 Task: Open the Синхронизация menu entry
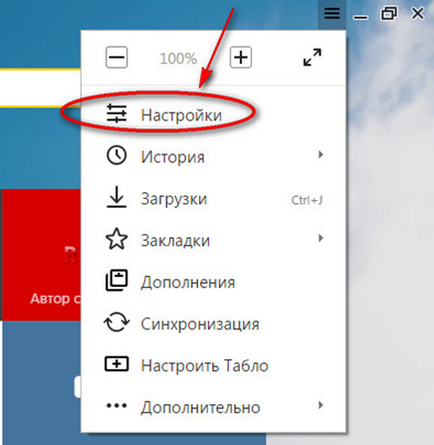[x=213, y=324]
